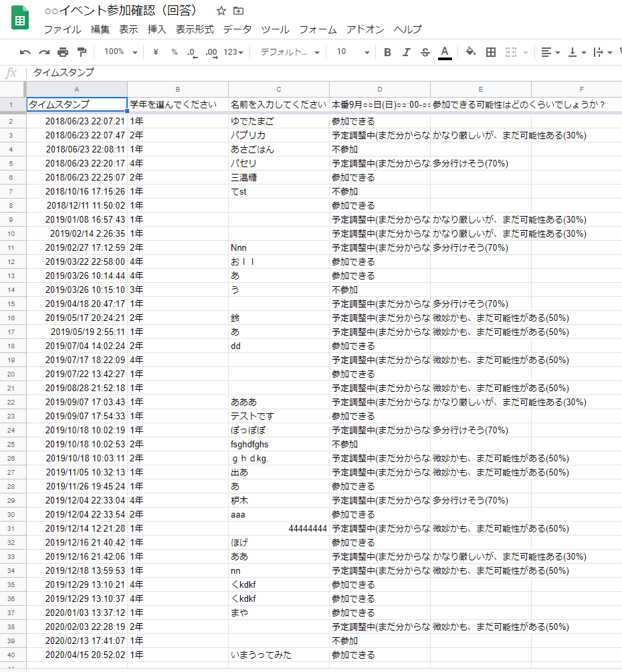Screen dimensions: 622x672
Task: Open the Borders tool
Action: pos(491,52)
